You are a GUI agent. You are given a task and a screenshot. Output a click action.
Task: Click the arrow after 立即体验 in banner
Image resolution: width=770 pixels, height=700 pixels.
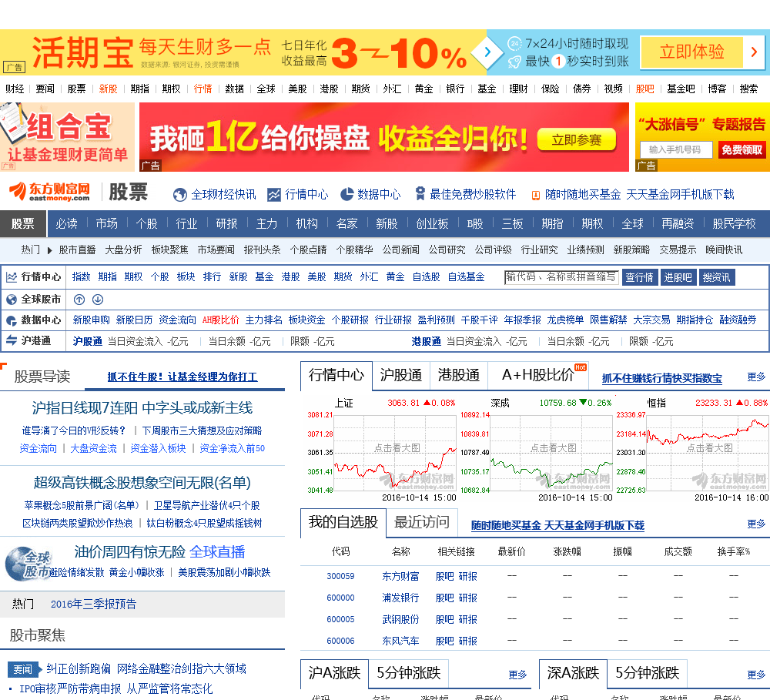755,52
